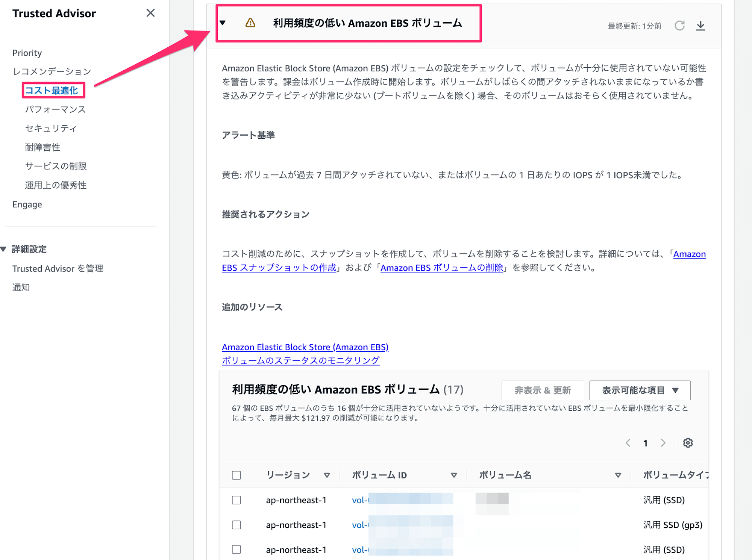Click the ボリュームタイプ column header
Image resolution: width=752 pixels, height=560 pixels.
pos(676,475)
